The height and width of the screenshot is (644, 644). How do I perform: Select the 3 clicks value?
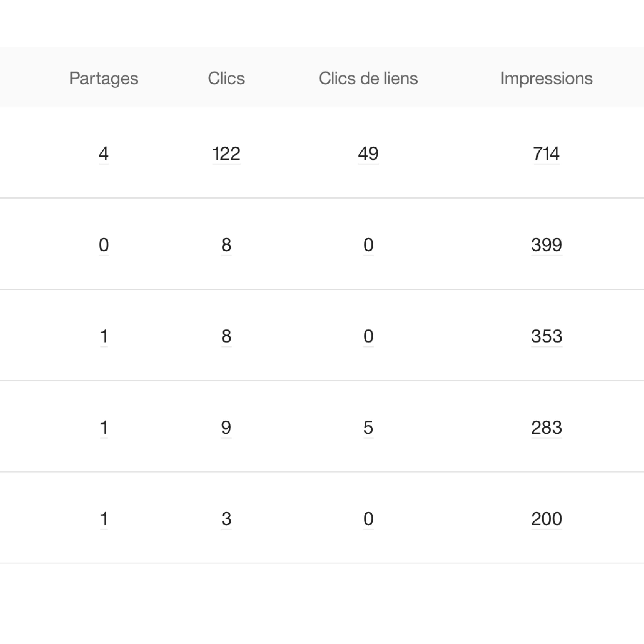226,519
